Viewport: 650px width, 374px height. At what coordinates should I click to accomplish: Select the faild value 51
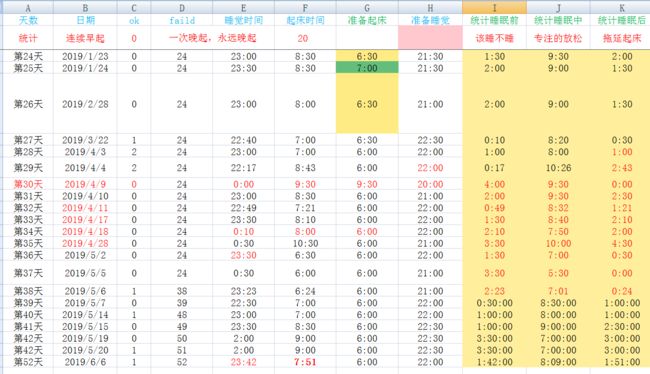[182, 350]
